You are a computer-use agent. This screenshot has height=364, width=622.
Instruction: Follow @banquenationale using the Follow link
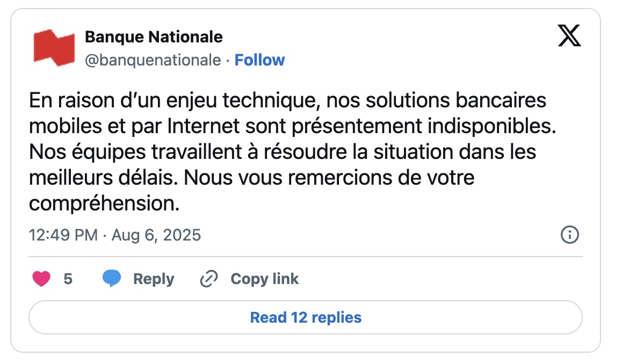260,60
